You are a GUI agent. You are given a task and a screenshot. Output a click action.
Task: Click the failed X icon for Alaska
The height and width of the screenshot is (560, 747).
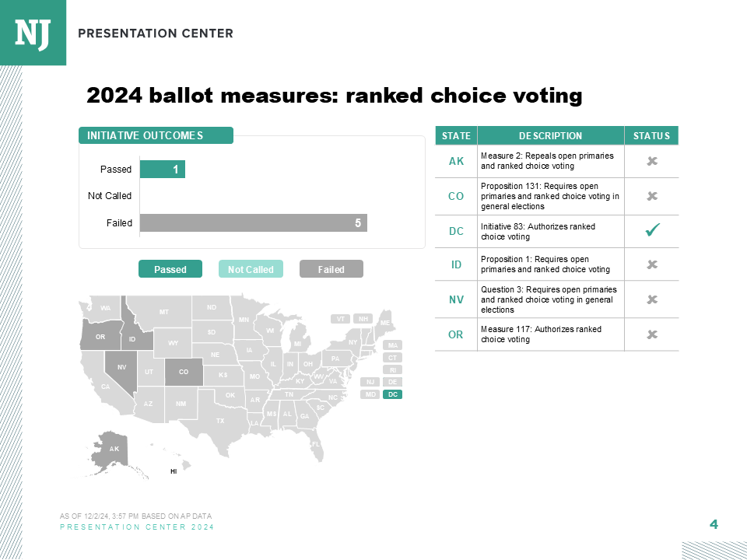pyautogui.click(x=652, y=161)
